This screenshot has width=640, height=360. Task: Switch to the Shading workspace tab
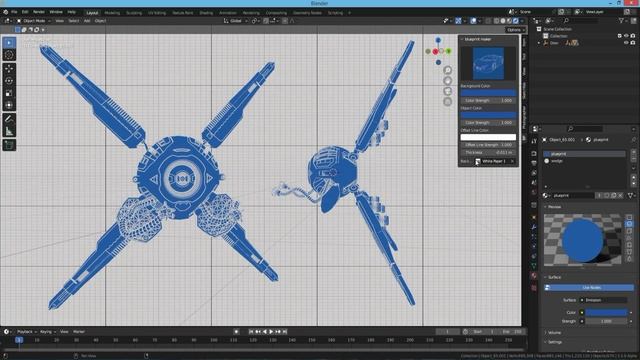coord(206,13)
